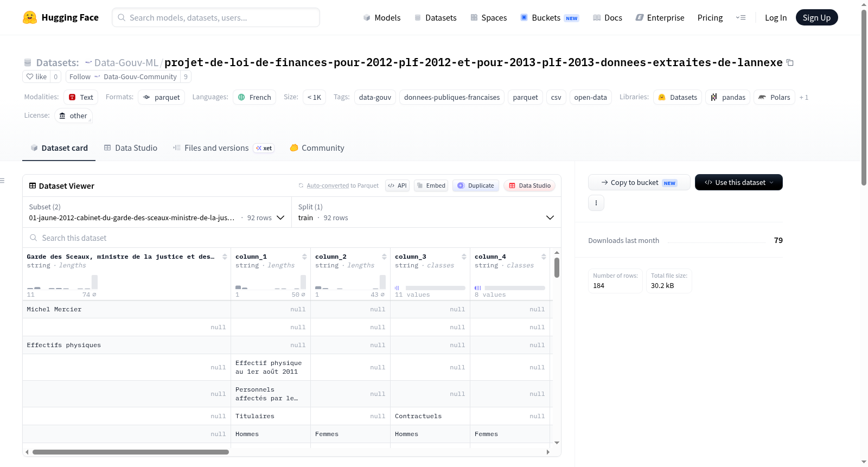Open Buckets in the top navigation
Viewport: 868px width, 467px height.
[549, 17]
